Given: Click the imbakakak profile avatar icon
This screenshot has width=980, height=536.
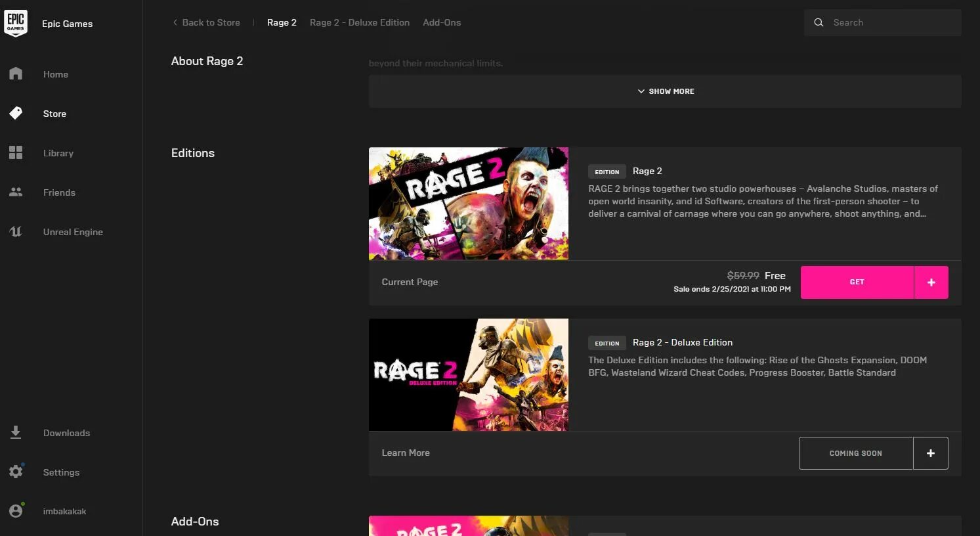Looking at the screenshot, I should tap(16, 511).
